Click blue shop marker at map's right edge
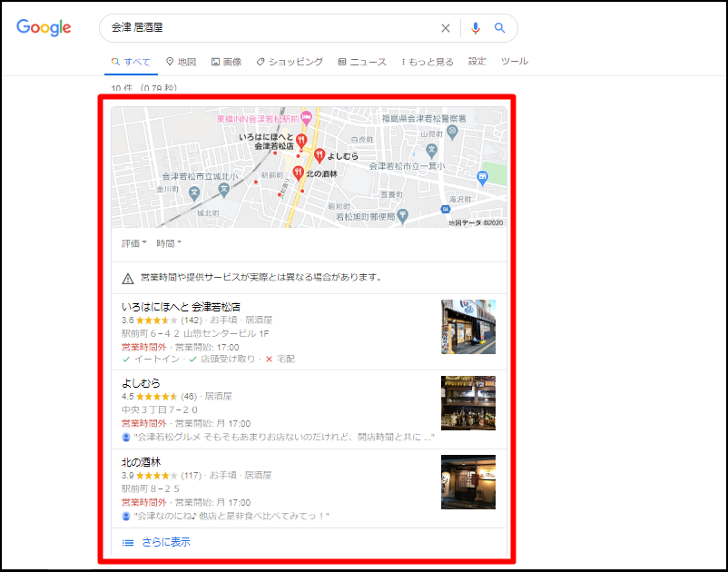 [x=483, y=177]
